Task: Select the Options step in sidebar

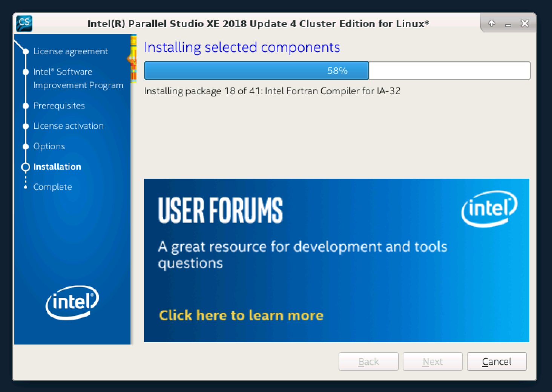Action: (49, 146)
